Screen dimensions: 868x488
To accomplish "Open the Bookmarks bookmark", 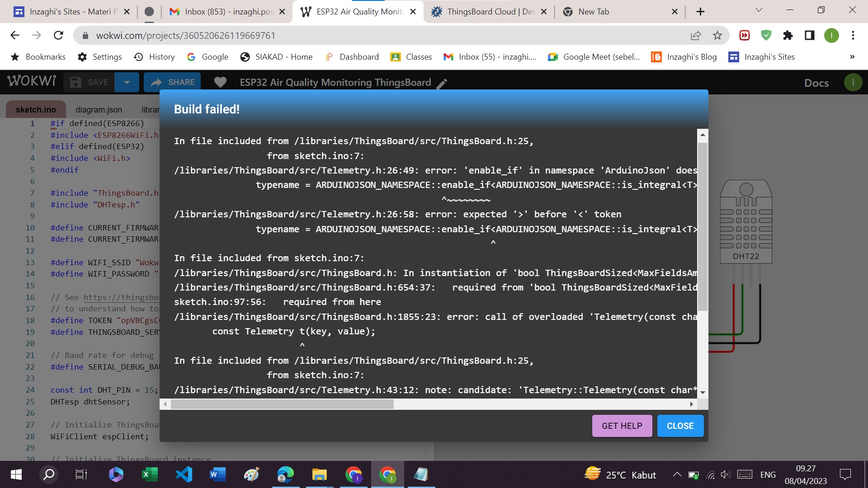I will pos(38,57).
